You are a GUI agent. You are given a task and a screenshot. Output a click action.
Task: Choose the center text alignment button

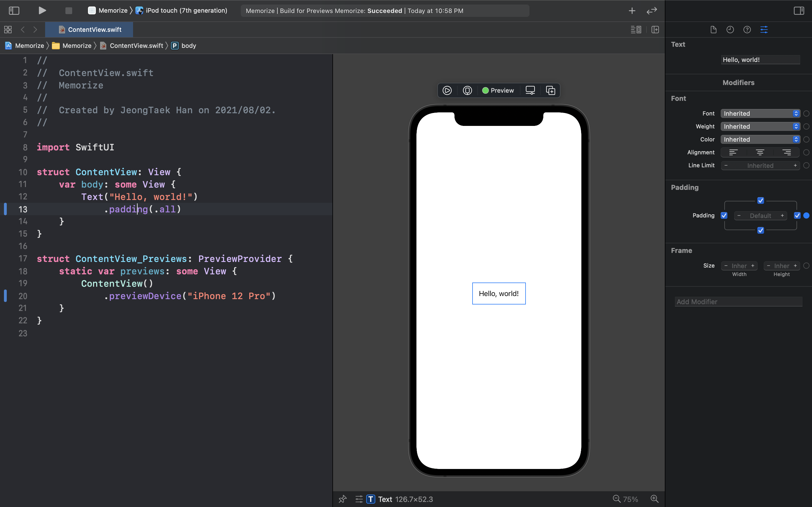tap(760, 153)
